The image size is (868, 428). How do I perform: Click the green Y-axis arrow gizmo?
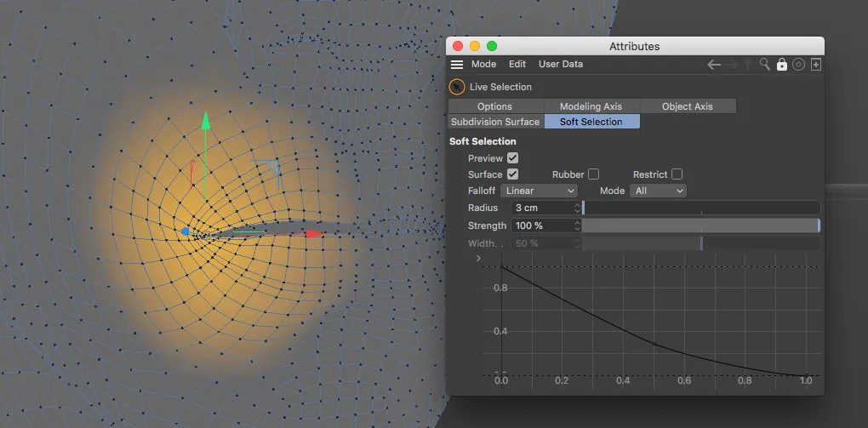point(205,122)
